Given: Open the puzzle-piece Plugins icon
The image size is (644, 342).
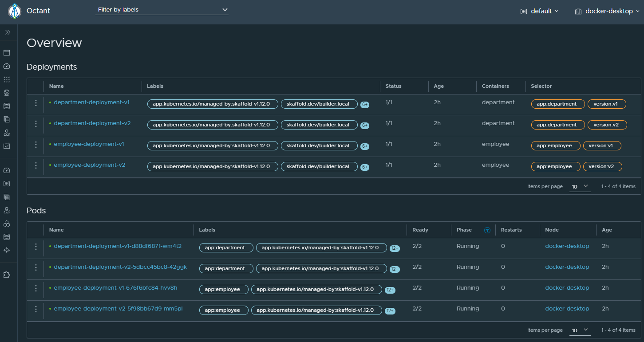Looking at the screenshot, I should [x=7, y=275].
